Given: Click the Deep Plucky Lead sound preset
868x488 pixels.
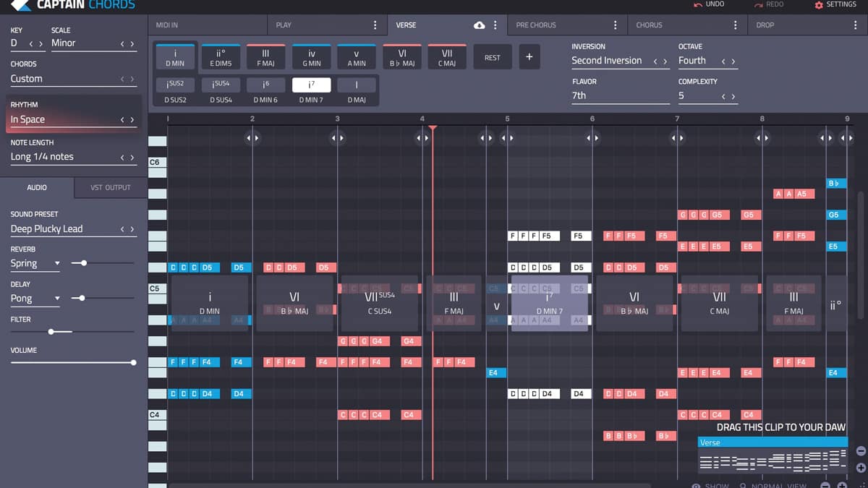Looking at the screenshot, I should [x=47, y=228].
